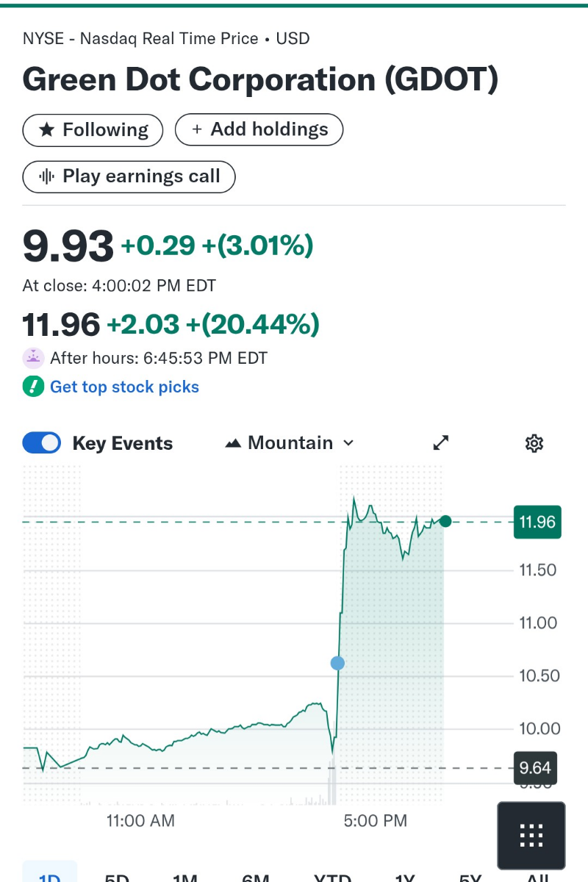Switch to 5D time range
588x882 pixels.
(117, 876)
